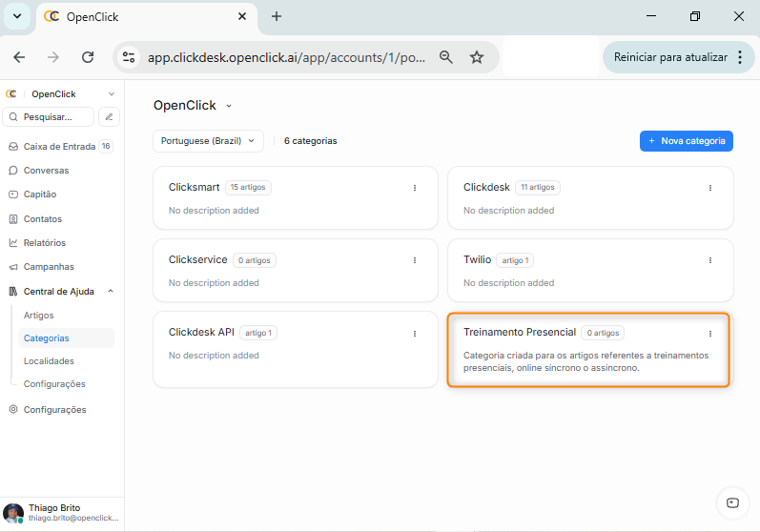Click the compose pencil icon beside search
The height and width of the screenshot is (532, 760).
109,117
